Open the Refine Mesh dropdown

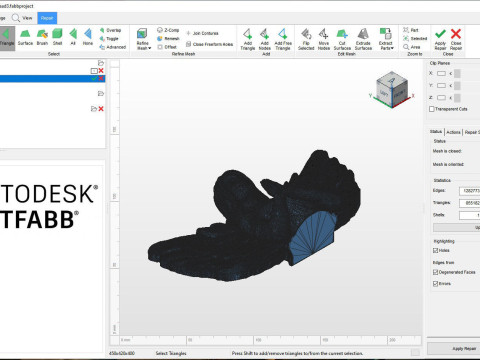143,39
